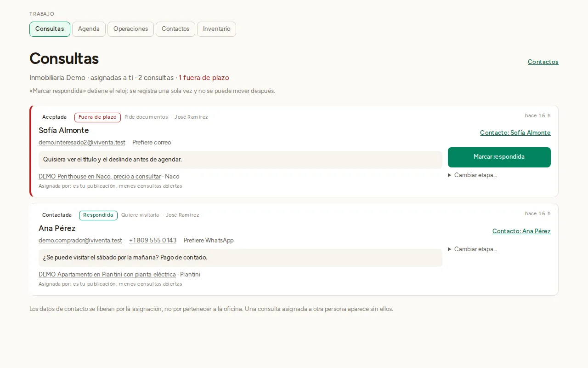Follow the Contactos link at top right

(x=543, y=62)
